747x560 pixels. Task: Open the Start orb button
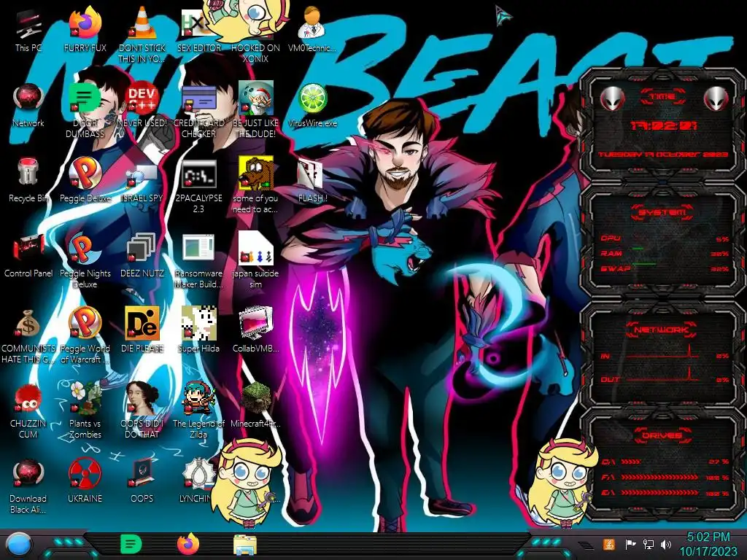click(x=19, y=545)
